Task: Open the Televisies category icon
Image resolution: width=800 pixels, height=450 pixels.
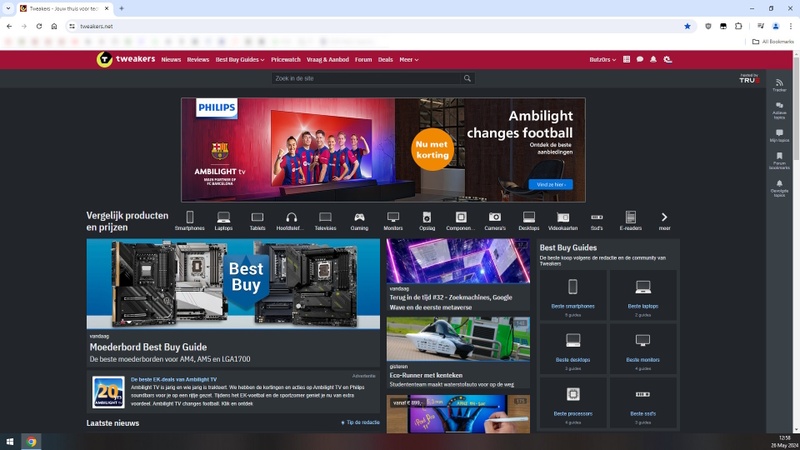Action: coord(326,221)
